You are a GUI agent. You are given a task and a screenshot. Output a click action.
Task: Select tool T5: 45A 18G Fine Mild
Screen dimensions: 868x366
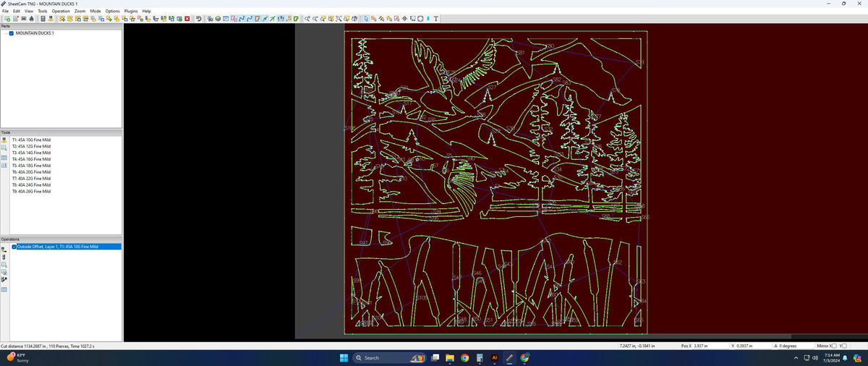[31, 166]
